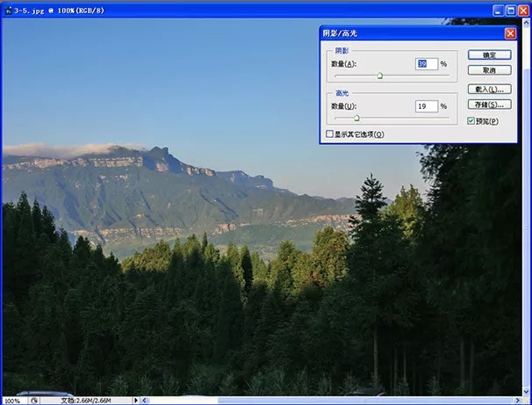Click the 100% zoom field in status bar
This screenshot has height=405, width=532.
pos(12,400)
